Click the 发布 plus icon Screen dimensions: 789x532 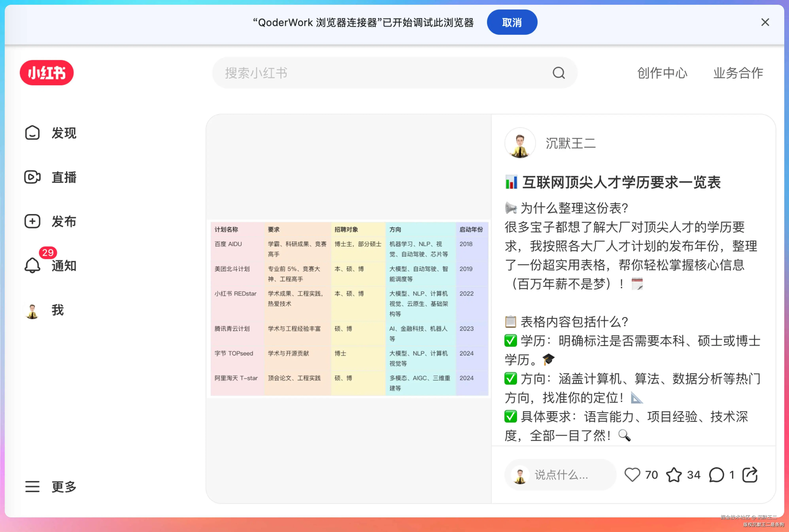click(x=32, y=221)
